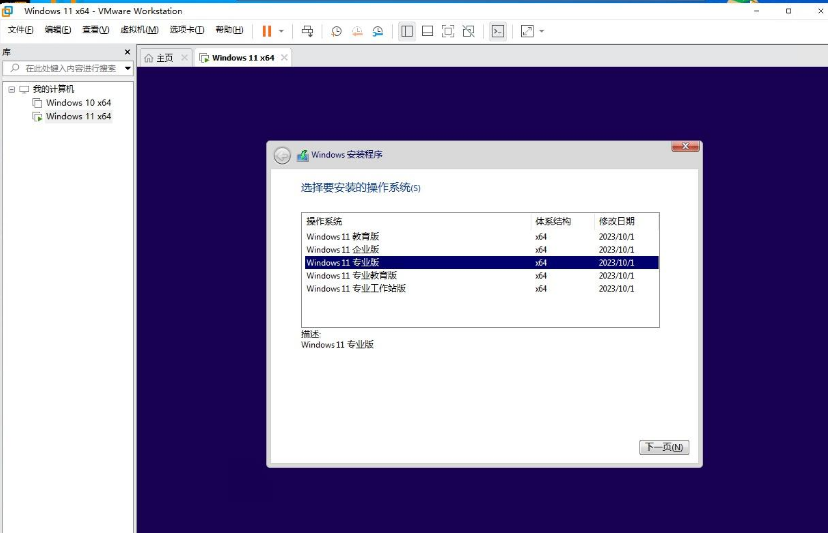This screenshot has width=828, height=533.
Task: Open the 虚拟机(M) menu
Action: point(139,30)
